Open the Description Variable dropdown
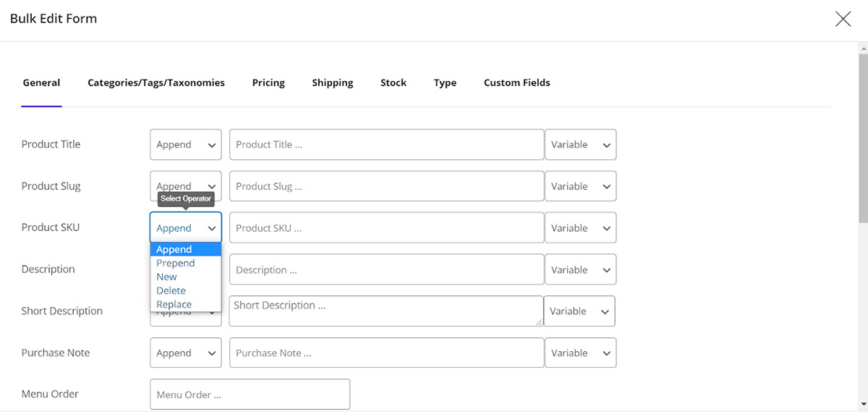 pos(580,270)
